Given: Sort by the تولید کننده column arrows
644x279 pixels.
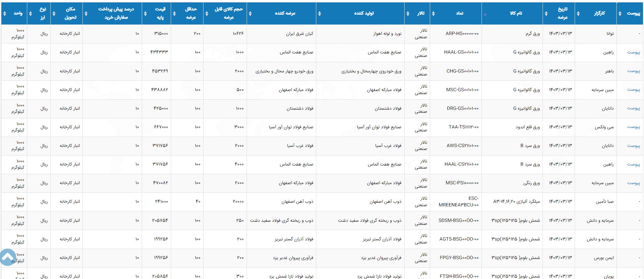Looking at the screenshot, I should click(319, 13).
